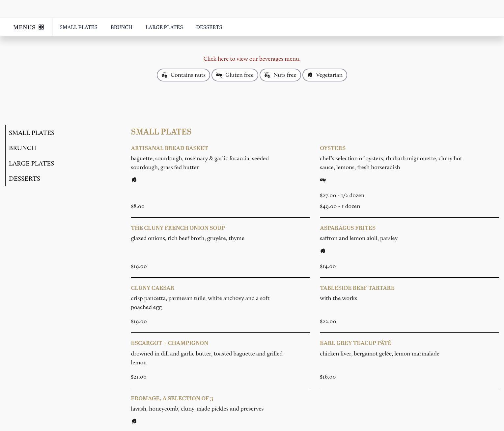This screenshot has width=504, height=431.
Task: Click vegetarian leaf icon under Asparagus Frites
Action: [x=323, y=251]
